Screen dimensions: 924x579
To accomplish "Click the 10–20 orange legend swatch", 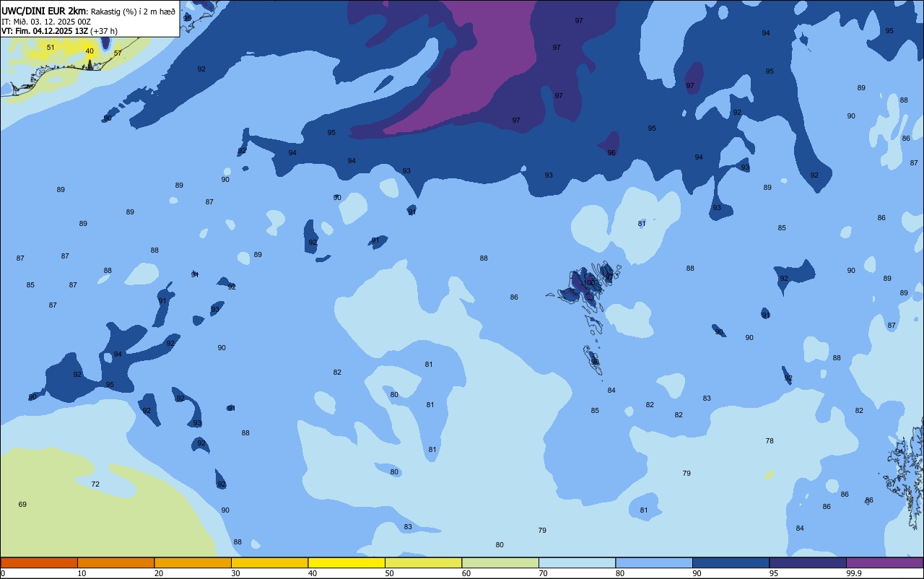I will click(x=115, y=562).
